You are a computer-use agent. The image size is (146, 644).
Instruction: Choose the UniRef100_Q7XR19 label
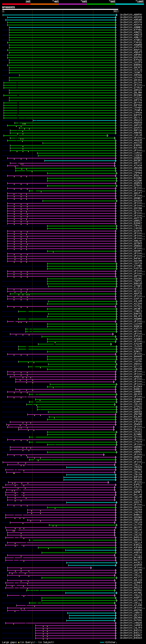click(131, 88)
